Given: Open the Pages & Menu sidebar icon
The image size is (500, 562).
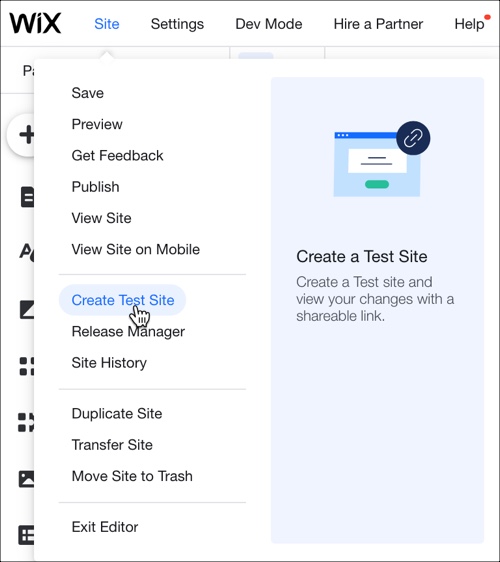Looking at the screenshot, I should [27, 197].
